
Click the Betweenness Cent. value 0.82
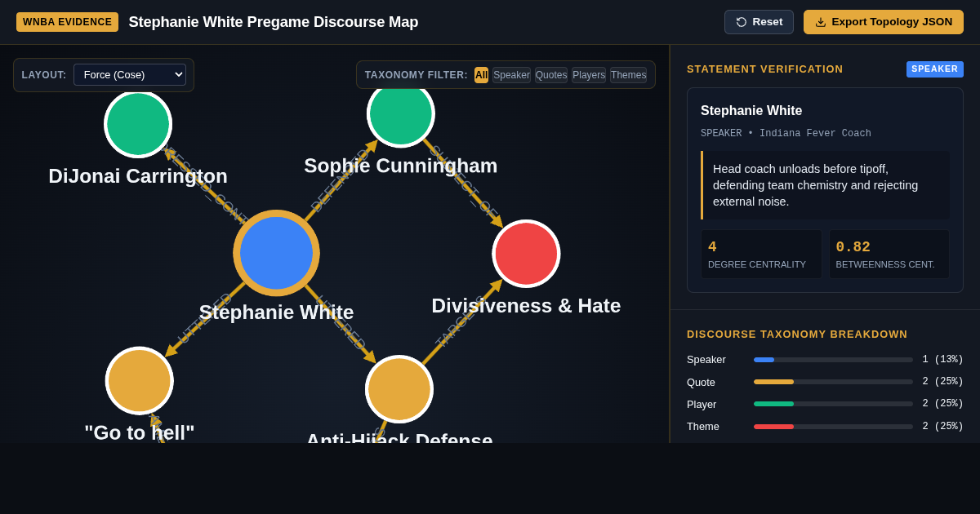pyautogui.click(x=853, y=247)
